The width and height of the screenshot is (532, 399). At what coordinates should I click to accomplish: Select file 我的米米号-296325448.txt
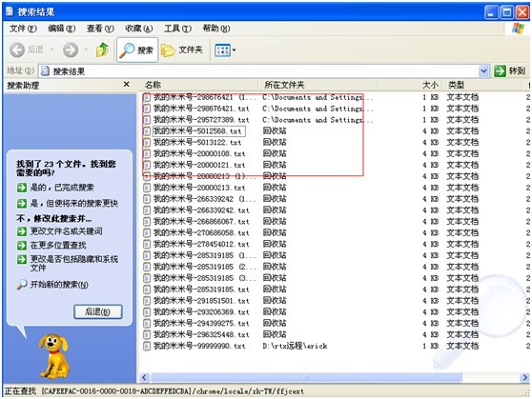click(201, 335)
